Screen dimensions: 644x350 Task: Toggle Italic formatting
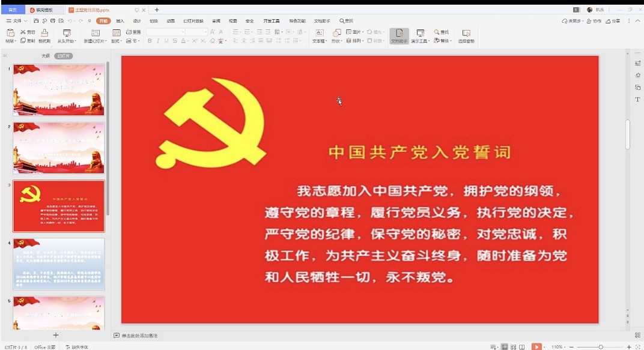(158, 41)
